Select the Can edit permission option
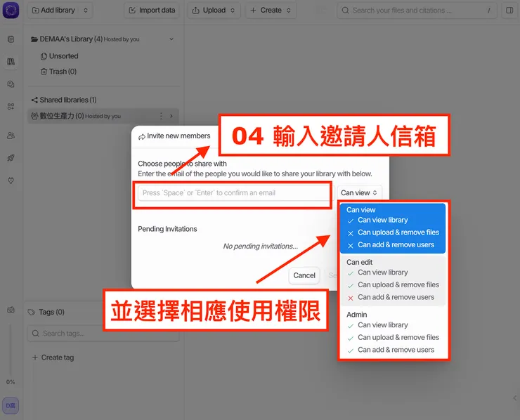520x420 pixels. [x=393, y=280]
